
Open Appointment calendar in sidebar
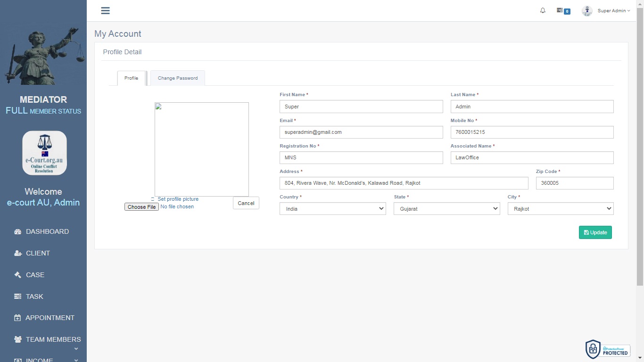click(50, 318)
